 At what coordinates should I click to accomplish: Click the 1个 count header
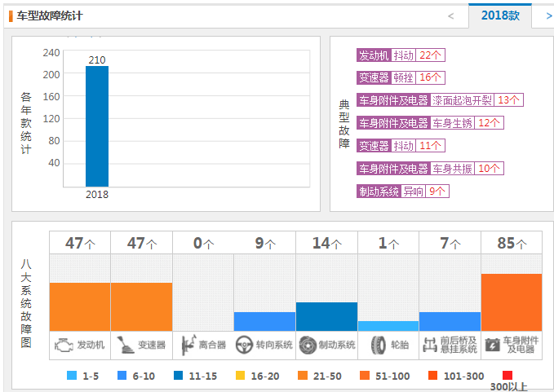coord(388,243)
